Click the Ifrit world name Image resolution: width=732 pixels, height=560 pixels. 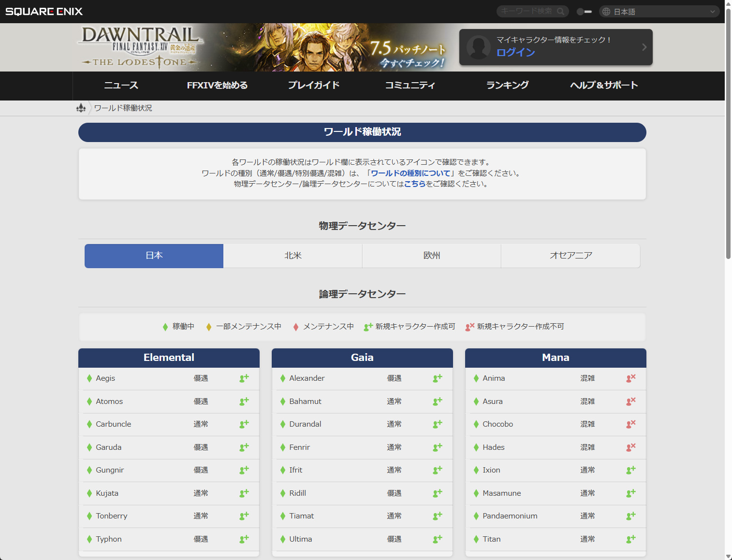(x=295, y=470)
